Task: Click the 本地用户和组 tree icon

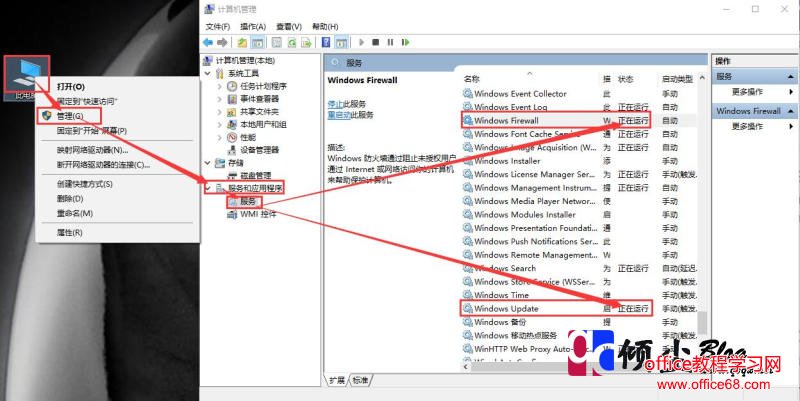Action: point(232,124)
